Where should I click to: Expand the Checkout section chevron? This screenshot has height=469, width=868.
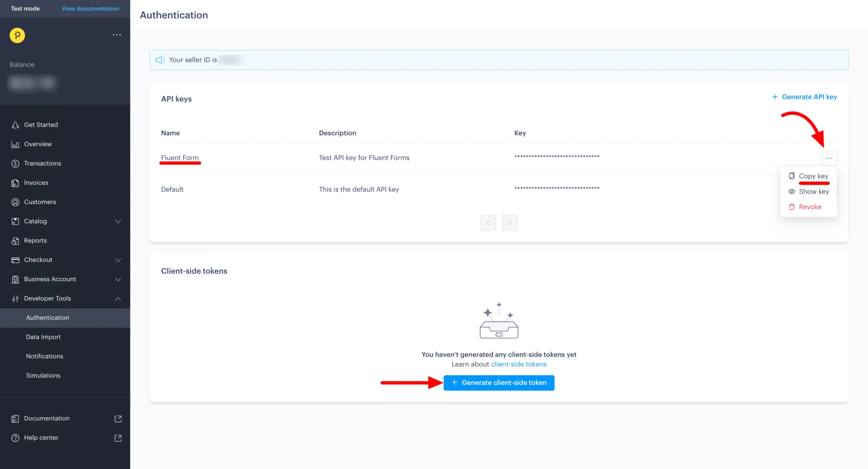pyautogui.click(x=118, y=260)
